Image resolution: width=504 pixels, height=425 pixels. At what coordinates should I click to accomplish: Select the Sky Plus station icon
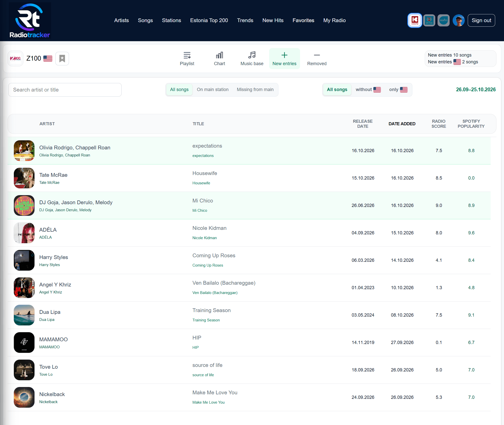tap(429, 20)
